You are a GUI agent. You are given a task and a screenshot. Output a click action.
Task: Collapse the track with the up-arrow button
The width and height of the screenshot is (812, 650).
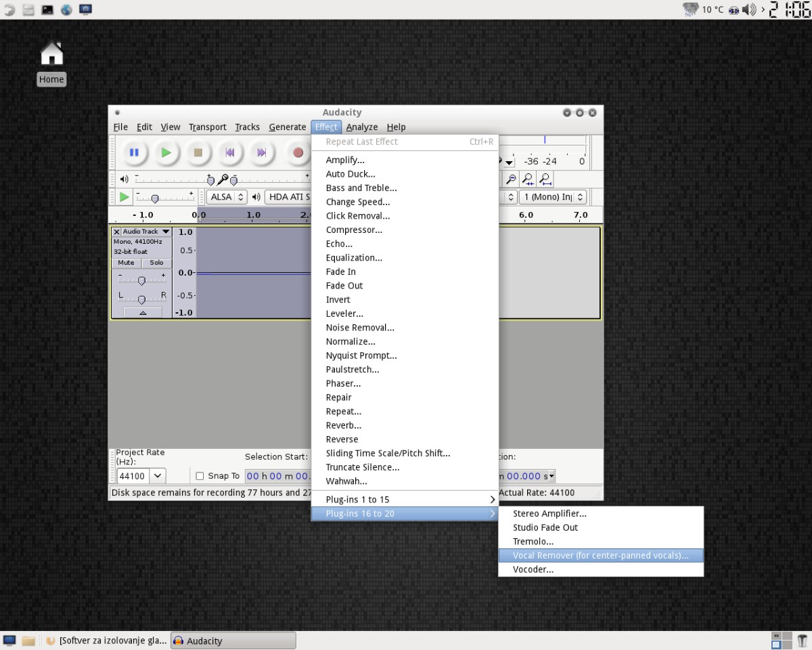point(142,312)
